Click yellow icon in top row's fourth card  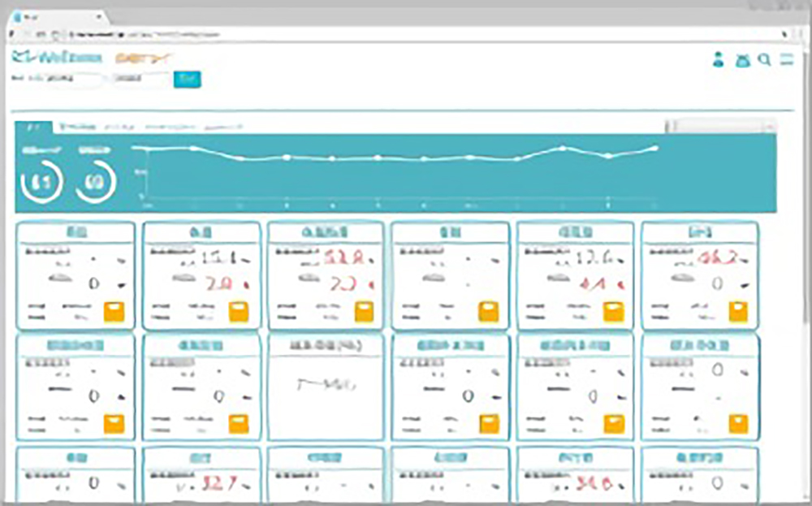click(x=488, y=312)
